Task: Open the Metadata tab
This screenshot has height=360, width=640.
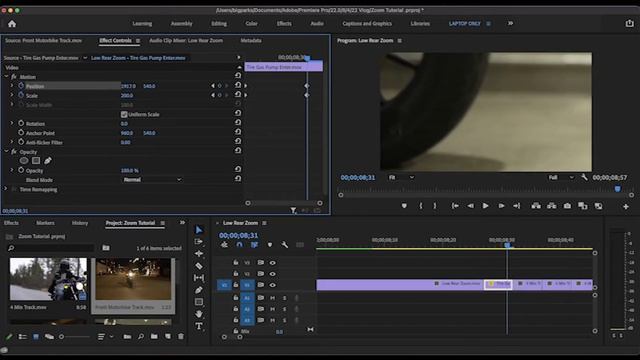Action: (x=251, y=40)
